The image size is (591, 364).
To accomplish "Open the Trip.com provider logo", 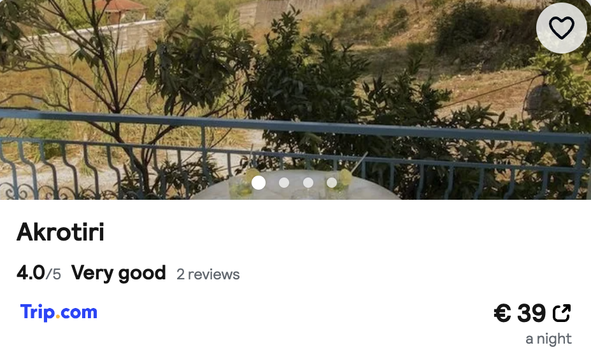I will pos(59,312).
